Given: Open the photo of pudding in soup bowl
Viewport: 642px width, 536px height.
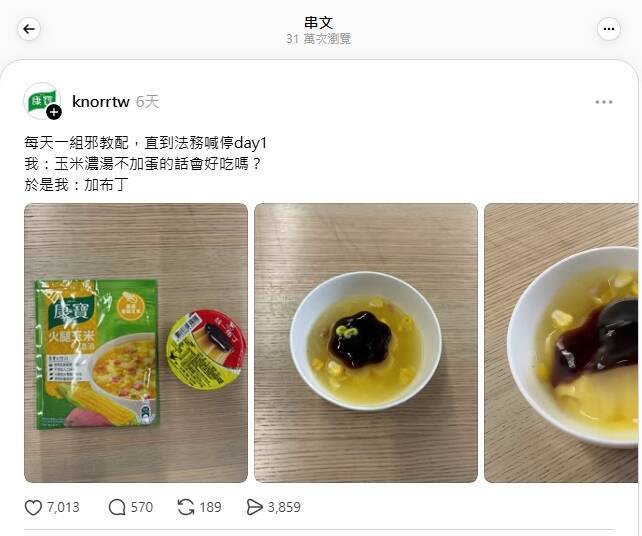Looking at the screenshot, I should (x=366, y=343).
